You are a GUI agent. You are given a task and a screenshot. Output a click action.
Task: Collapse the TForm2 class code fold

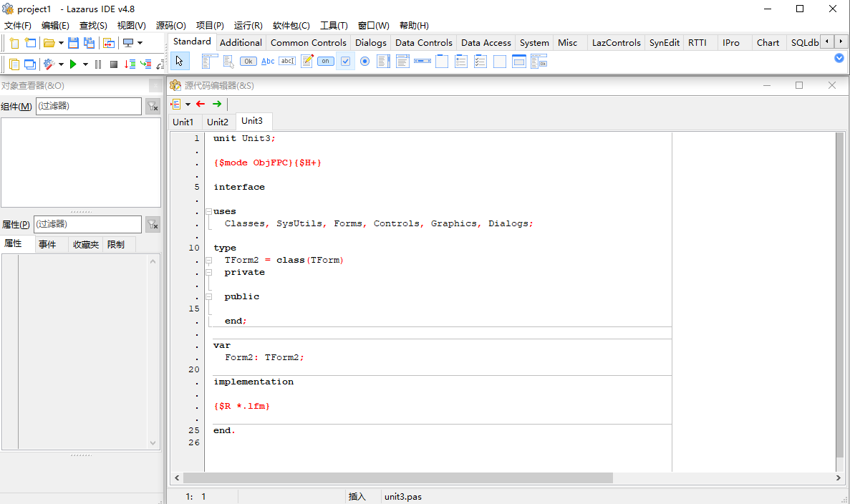208,261
